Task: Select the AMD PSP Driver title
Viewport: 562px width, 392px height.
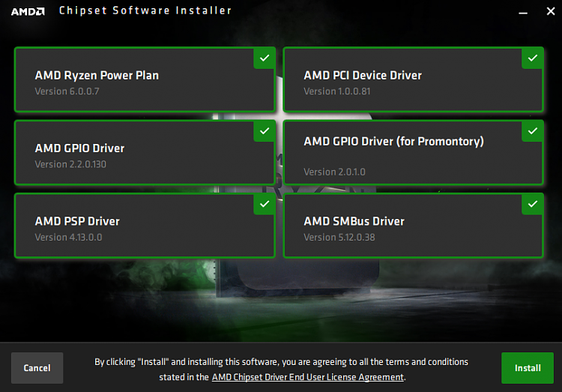Action: click(77, 221)
